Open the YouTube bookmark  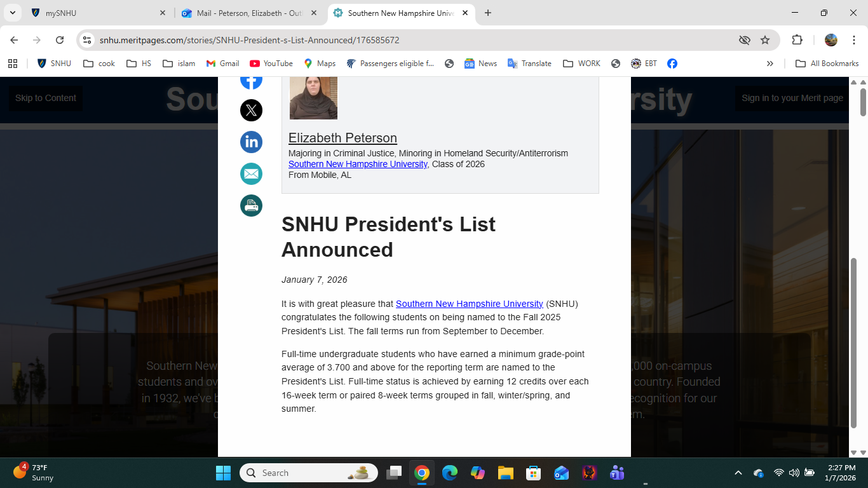pyautogui.click(x=271, y=64)
